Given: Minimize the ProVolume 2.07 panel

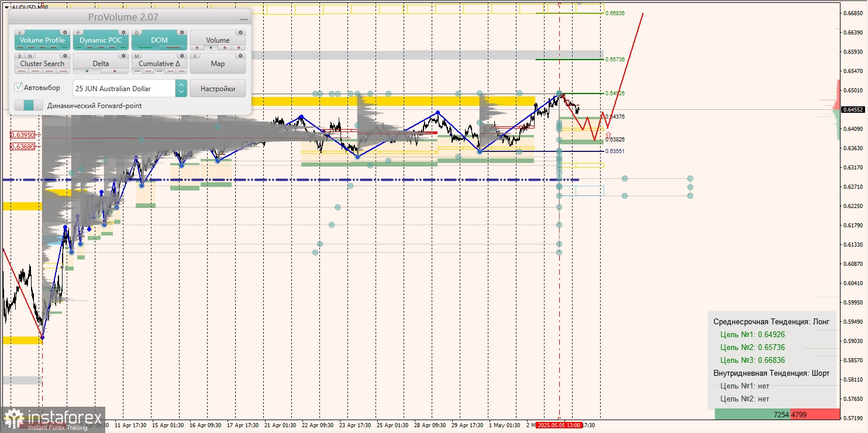Looking at the screenshot, I should click(x=243, y=19).
